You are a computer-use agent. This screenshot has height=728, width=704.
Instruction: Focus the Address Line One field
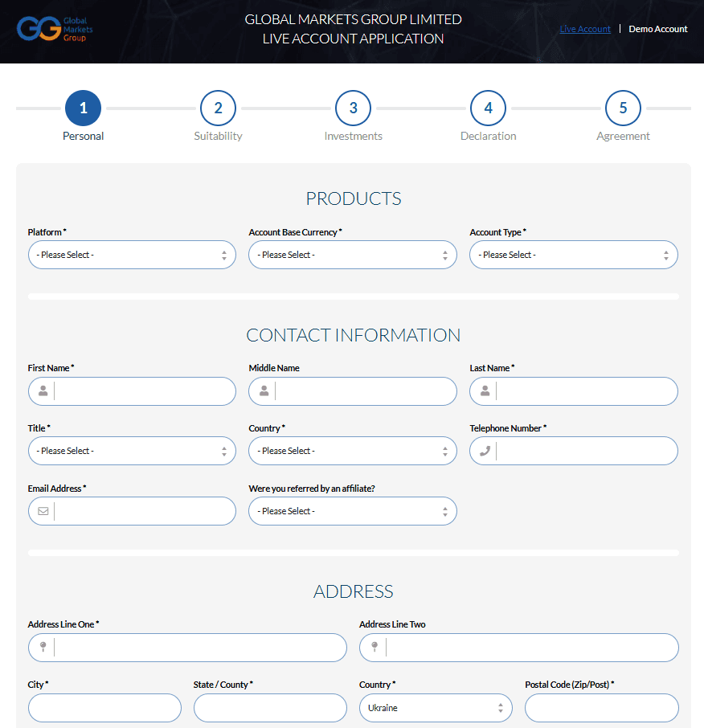[x=187, y=647]
